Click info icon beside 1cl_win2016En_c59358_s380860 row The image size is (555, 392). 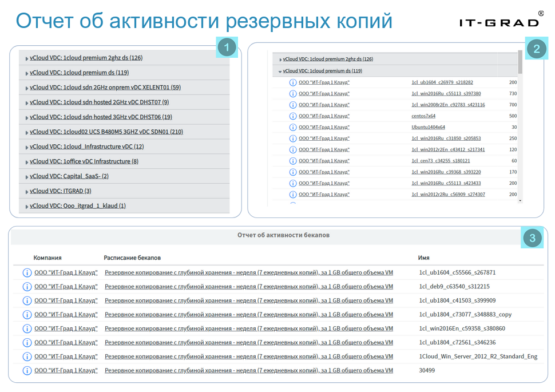[27, 328]
